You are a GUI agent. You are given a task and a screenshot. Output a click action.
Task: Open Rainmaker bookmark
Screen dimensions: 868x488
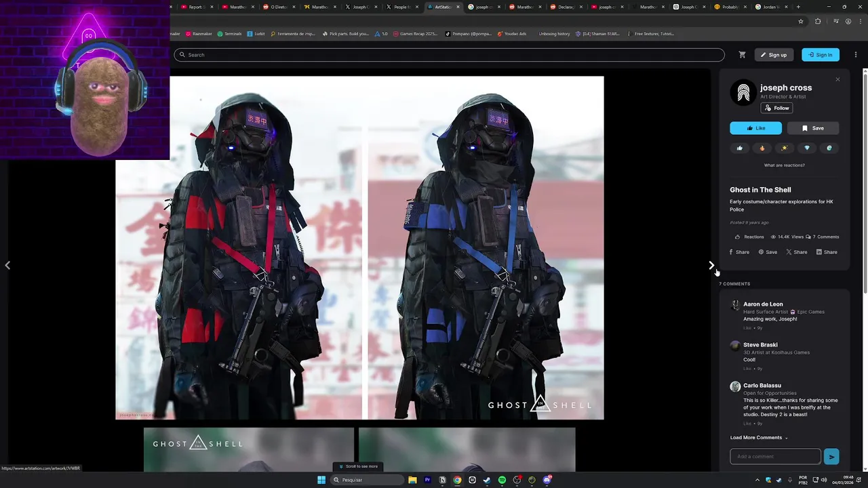(199, 34)
